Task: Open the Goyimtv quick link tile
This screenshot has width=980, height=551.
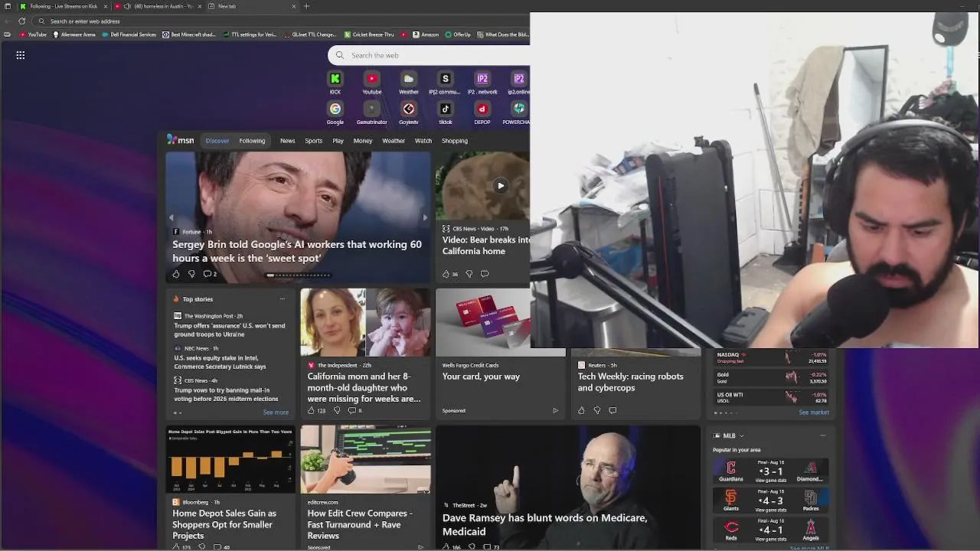Action: click(x=408, y=113)
